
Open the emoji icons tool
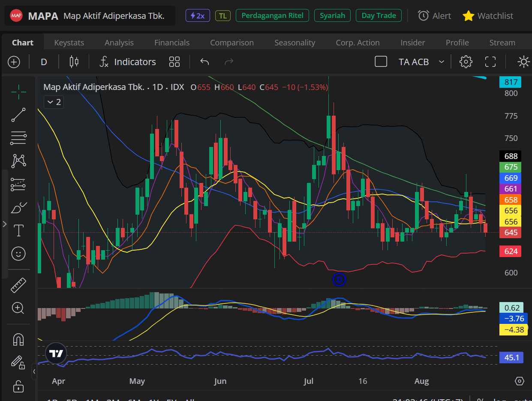coord(18,254)
